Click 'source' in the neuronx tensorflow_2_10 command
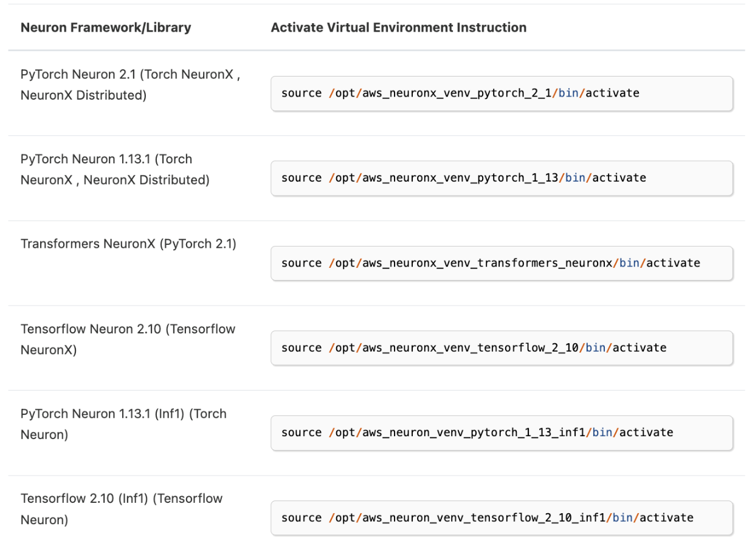 pyautogui.click(x=301, y=348)
